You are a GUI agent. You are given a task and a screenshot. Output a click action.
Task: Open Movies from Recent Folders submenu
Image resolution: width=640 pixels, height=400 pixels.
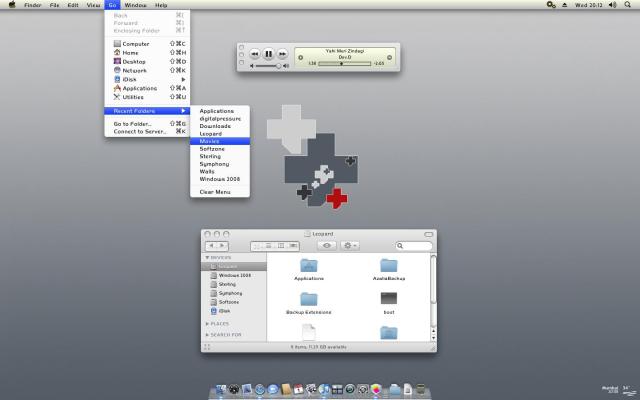pyautogui.click(x=220, y=141)
